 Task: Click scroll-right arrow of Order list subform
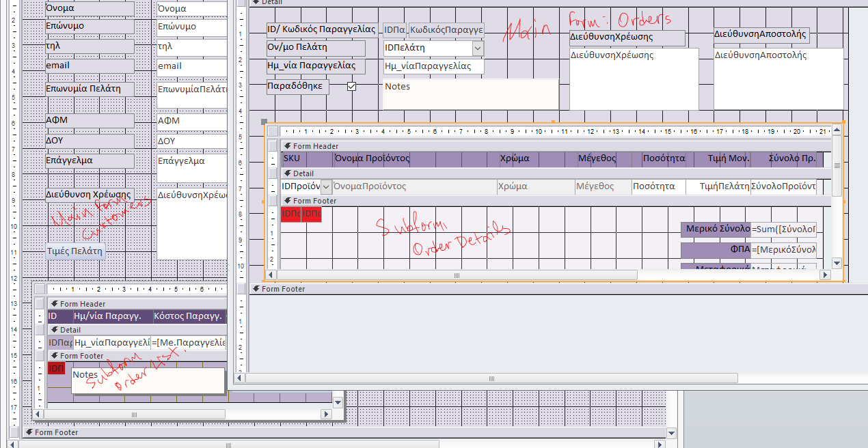click(x=326, y=415)
